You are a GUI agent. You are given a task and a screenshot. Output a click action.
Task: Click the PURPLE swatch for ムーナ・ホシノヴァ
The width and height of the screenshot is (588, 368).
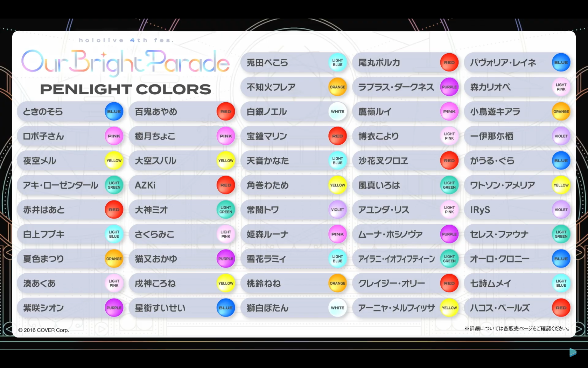449,234
